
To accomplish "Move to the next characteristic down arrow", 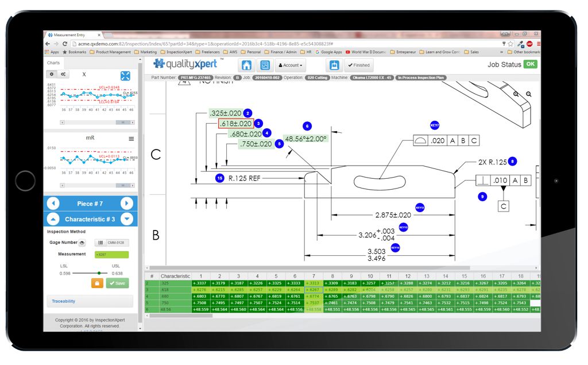I will [127, 219].
